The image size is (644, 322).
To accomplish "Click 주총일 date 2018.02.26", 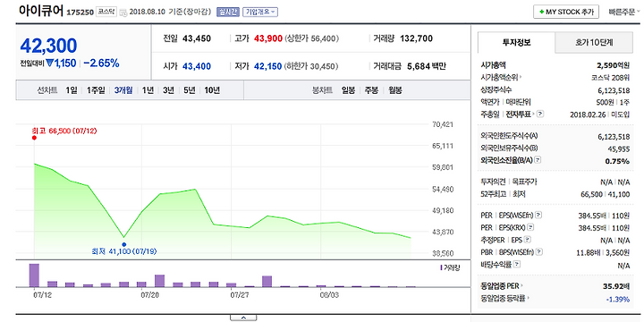I will [589, 114].
